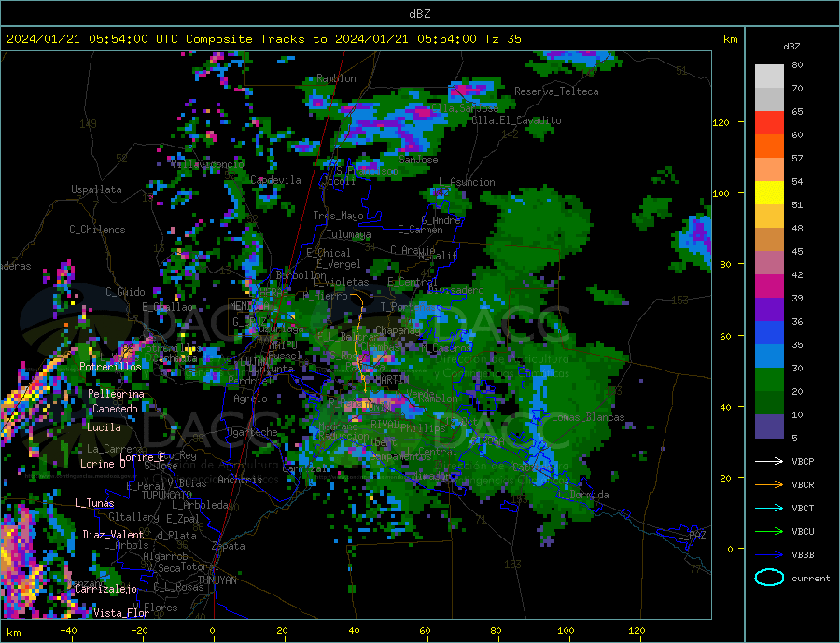Click the orange VBCR arrow in legend
The width and height of the screenshot is (840, 643).
769,485
